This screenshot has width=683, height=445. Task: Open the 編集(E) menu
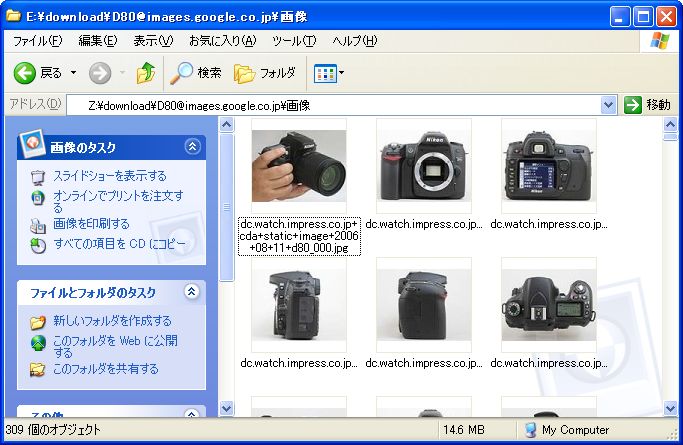[98, 41]
